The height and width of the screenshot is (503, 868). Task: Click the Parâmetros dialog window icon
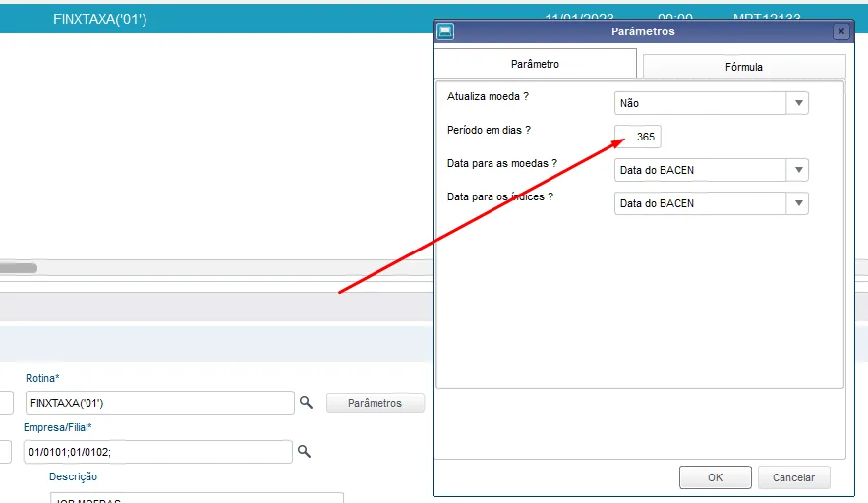tap(445, 31)
